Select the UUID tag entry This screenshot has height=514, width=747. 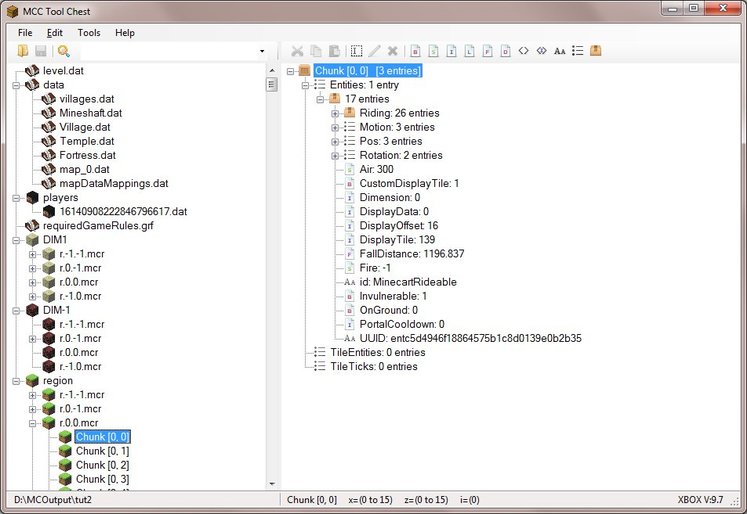pyautogui.click(x=471, y=339)
